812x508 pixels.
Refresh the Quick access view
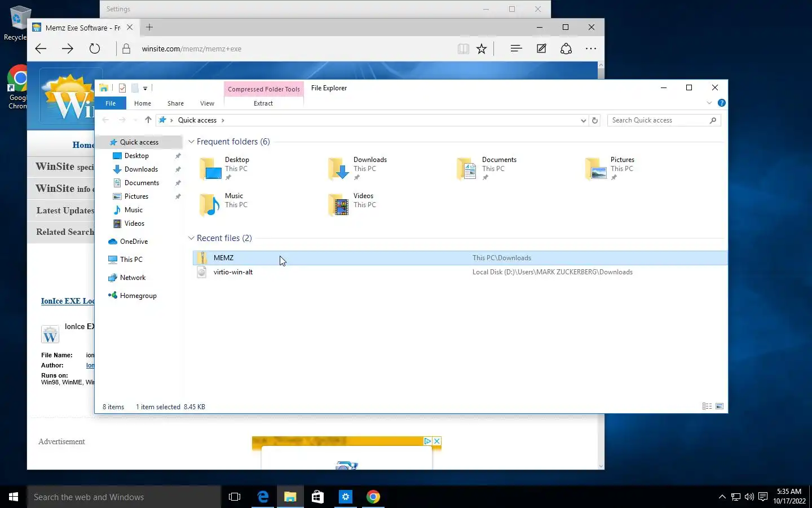594,120
